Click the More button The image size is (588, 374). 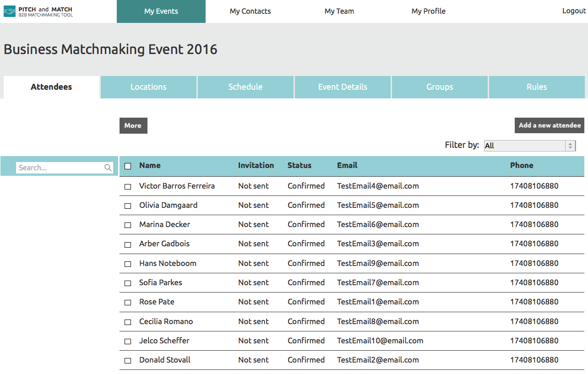tap(133, 125)
